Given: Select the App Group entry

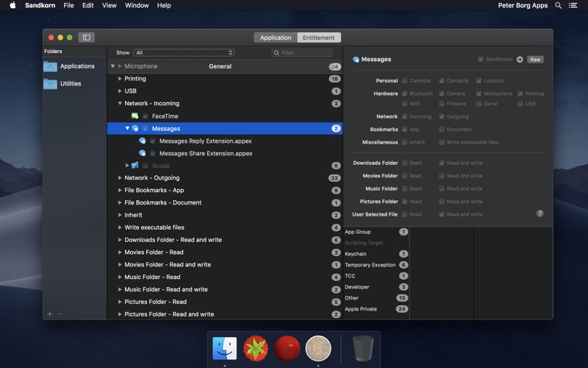Looking at the screenshot, I should pyautogui.click(x=376, y=232).
